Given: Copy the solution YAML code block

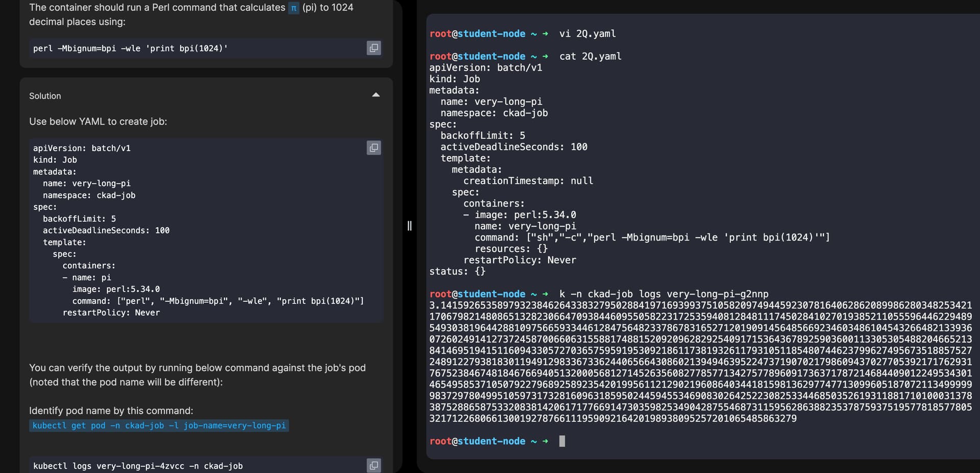Looking at the screenshot, I should pyautogui.click(x=374, y=148).
